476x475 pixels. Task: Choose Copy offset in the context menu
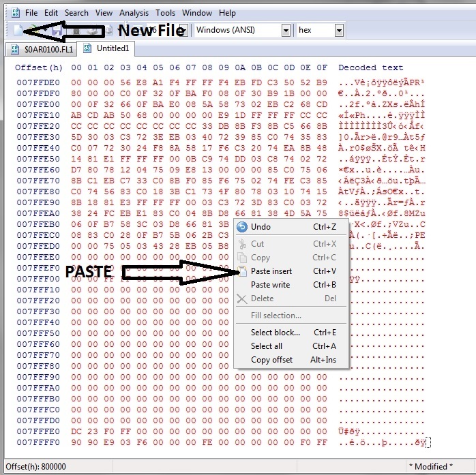coord(291,360)
